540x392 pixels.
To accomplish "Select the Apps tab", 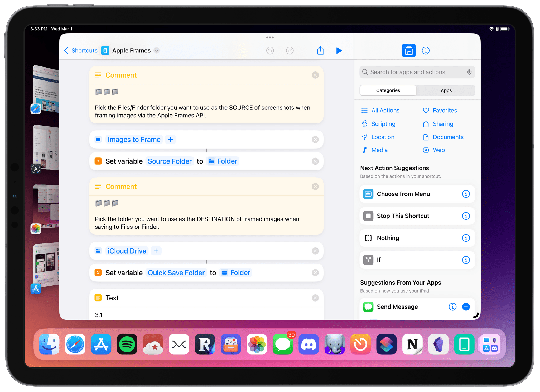I will [x=445, y=90].
